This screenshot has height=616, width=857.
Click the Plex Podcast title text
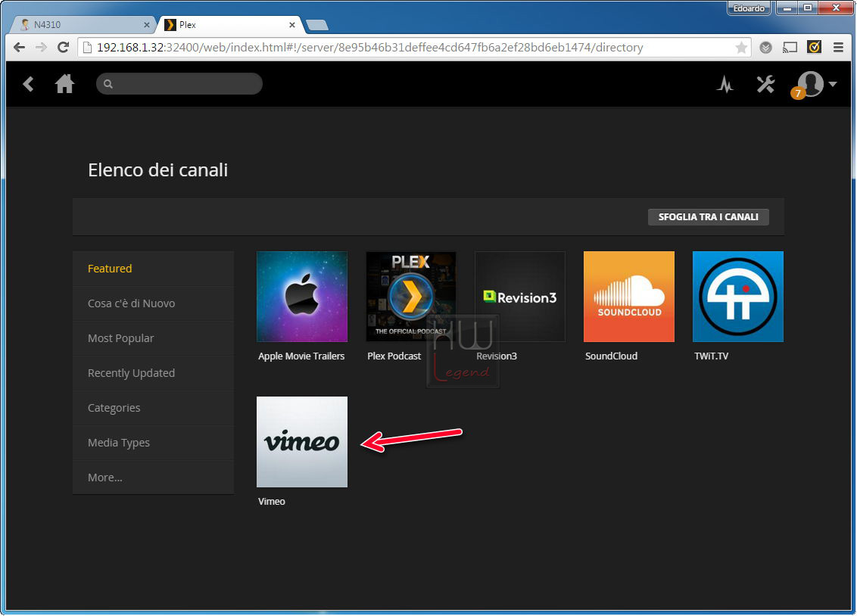tap(394, 356)
